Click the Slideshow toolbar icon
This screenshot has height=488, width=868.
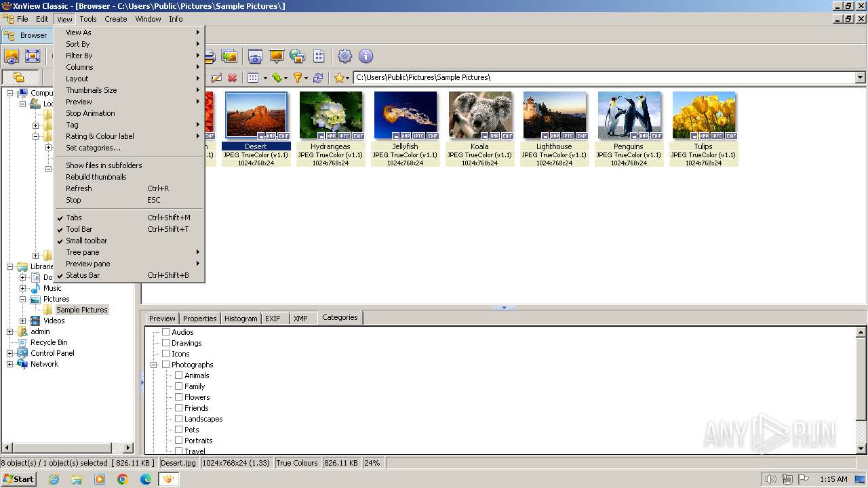(276, 56)
